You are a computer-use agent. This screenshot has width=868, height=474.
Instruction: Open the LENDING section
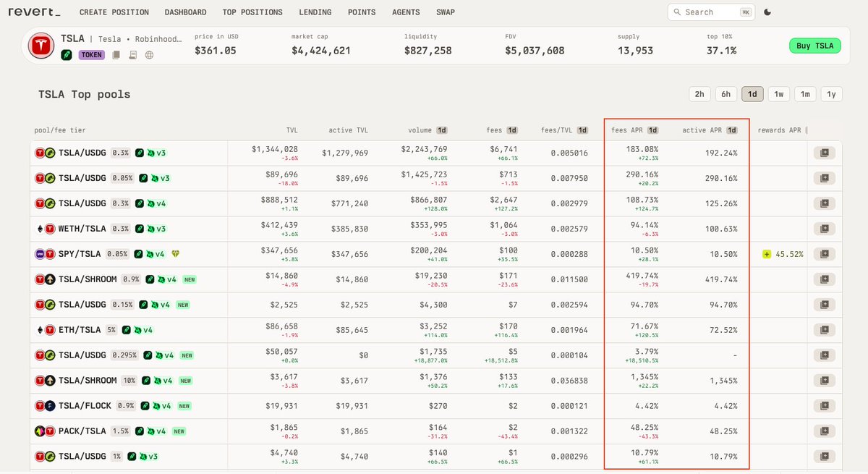click(315, 12)
